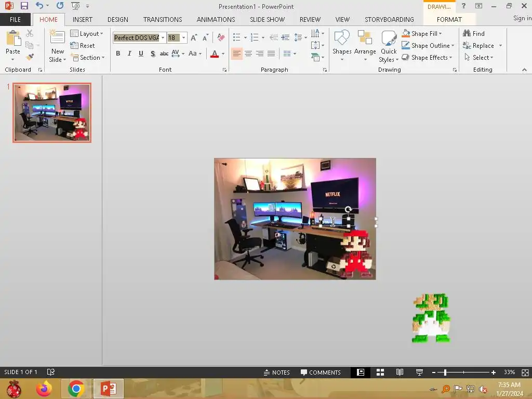Expand the Layout dropdown
The image size is (532, 399).
click(x=87, y=34)
